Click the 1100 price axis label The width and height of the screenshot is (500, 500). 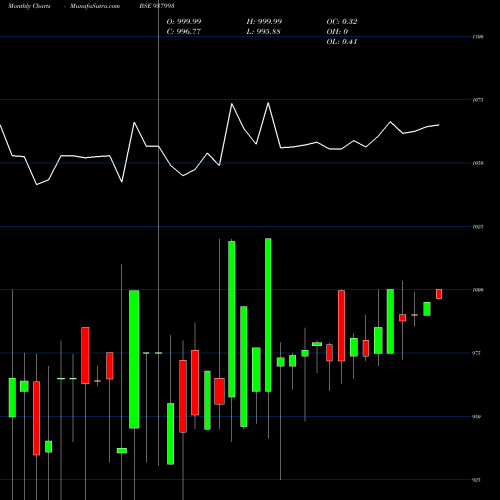click(478, 37)
